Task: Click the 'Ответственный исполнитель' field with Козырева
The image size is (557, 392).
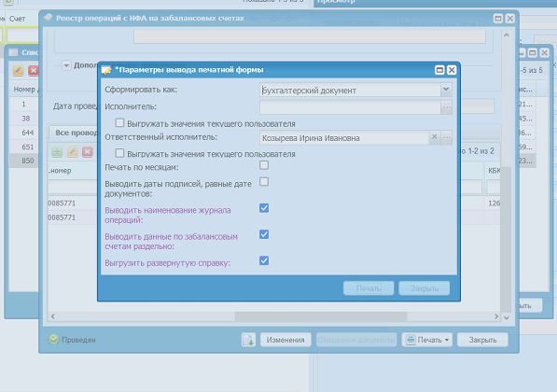Action: tap(344, 137)
